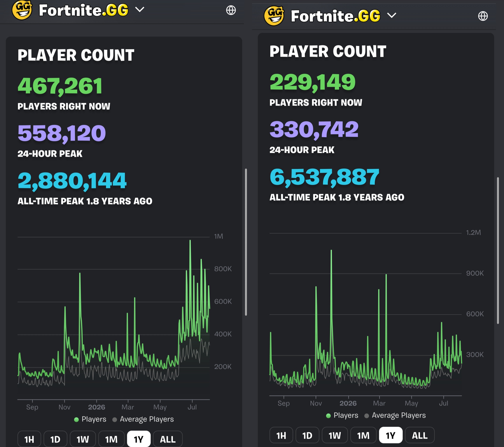This screenshot has height=447, width=504.
Task: Click PLAYERS RIGHT NOW label under 229,149
Action: (316, 103)
